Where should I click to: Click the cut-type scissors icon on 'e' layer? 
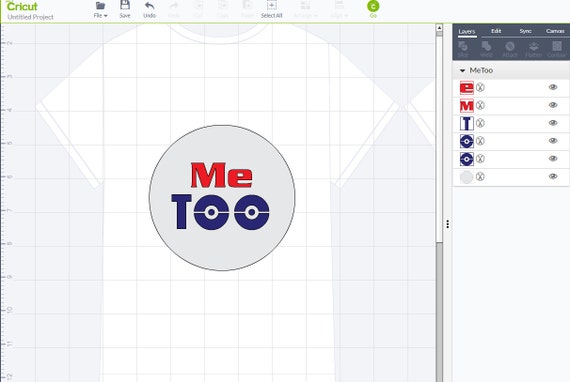click(x=480, y=87)
